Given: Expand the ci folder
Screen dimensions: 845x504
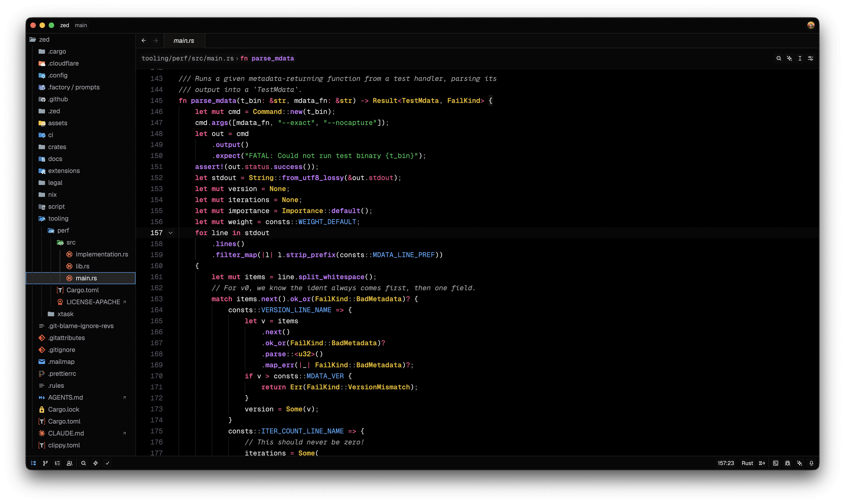Looking at the screenshot, I should point(81,135).
